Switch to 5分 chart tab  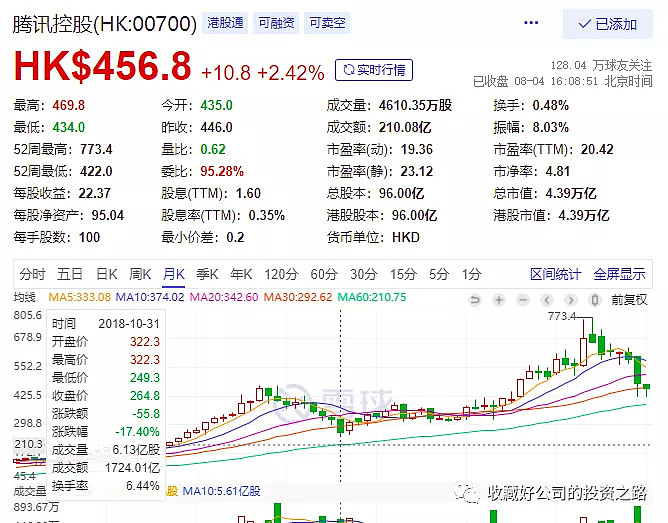(439, 274)
